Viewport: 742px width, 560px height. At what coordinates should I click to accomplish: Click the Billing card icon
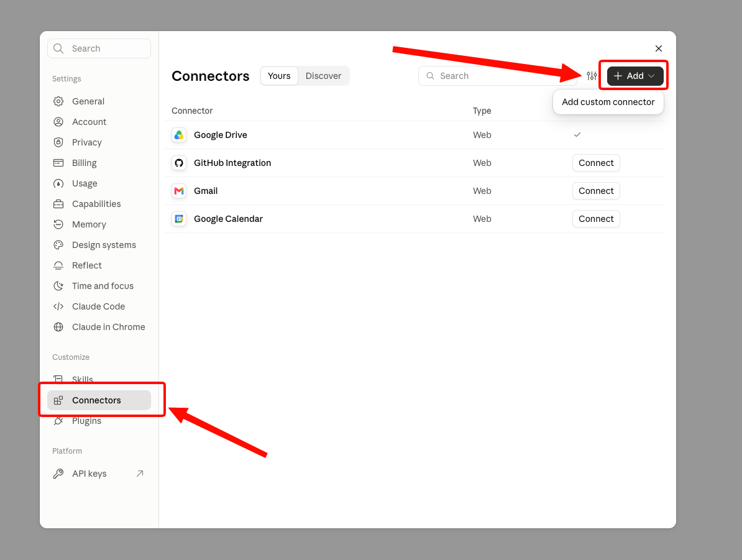coord(58,163)
